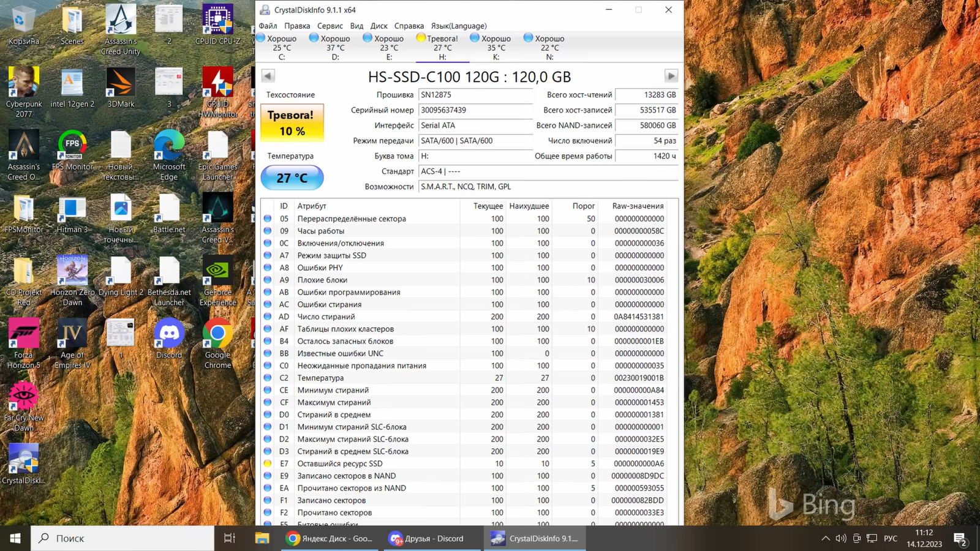Click yellow status icon of attribute E7

pyautogui.click(x=268, y=463)
